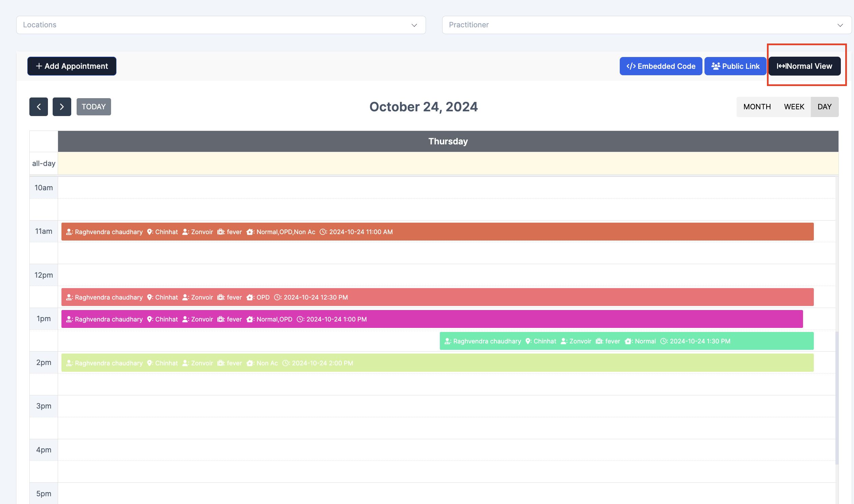Viewport: 854px width, 504px height.
Task: Click the Locations dropdown chevron
Action: pos(414,26)
